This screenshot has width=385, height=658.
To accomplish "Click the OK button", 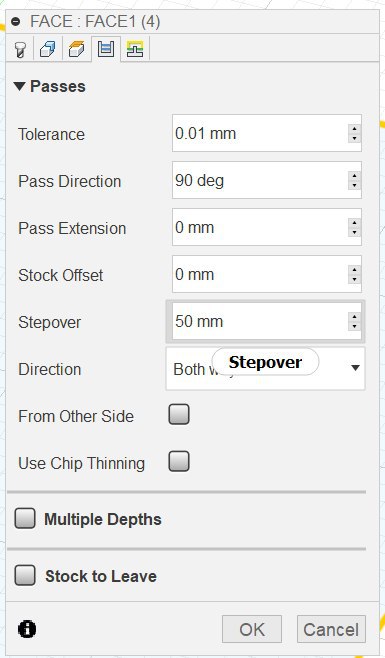I will 252,629.
